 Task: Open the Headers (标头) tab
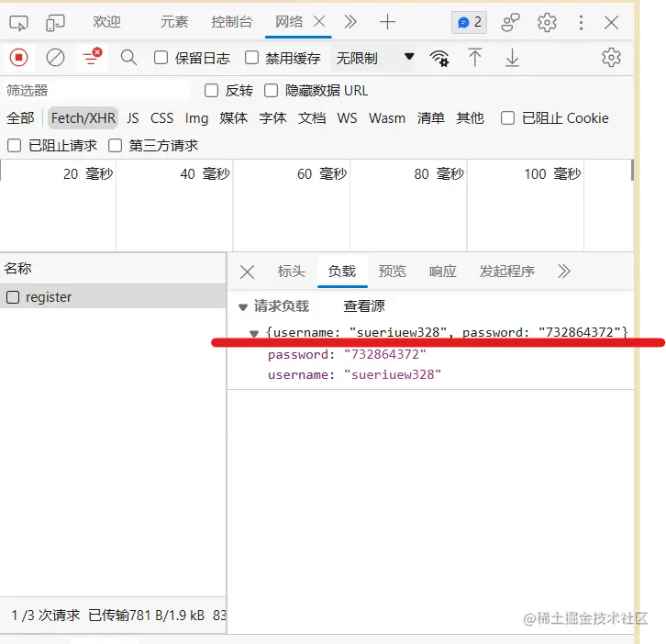tap(291, 271)
